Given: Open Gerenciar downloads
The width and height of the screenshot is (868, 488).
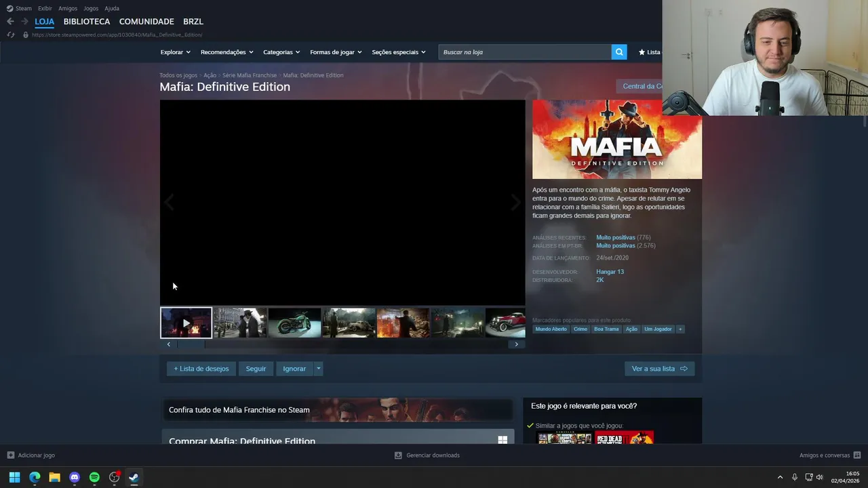Looking at the screenshot, I should [x=427, y=455].
